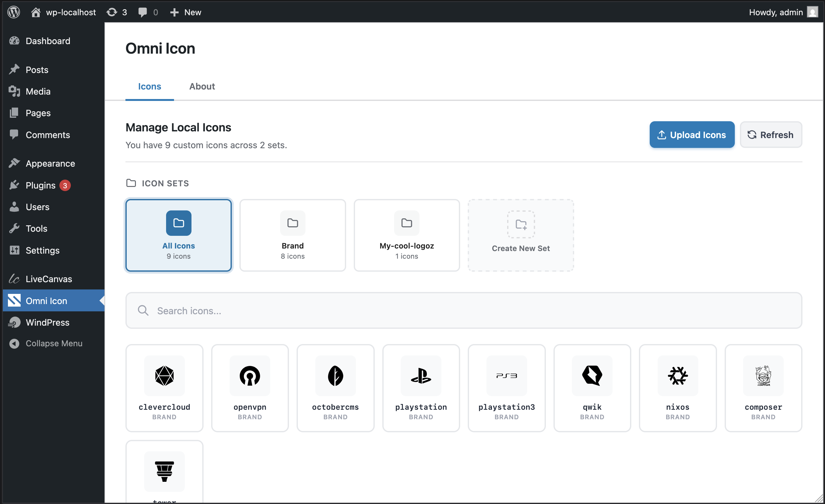The width and height of the screenshot is (825, 504).
Task: Open the Howdy, admin account menu
Action: (777, 12)
